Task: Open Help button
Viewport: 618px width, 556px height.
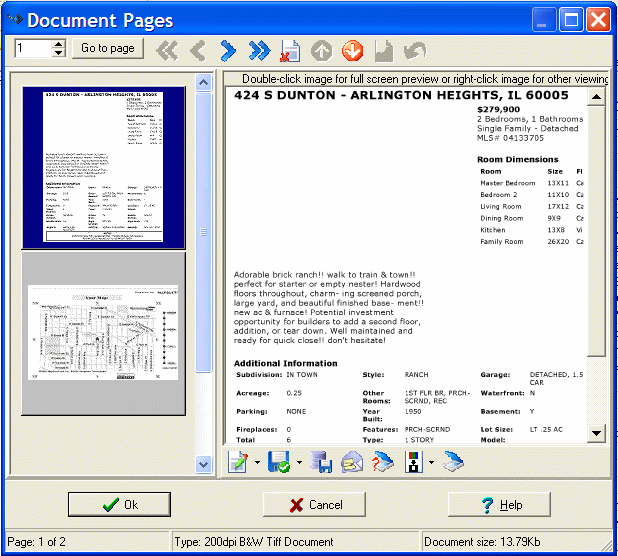Action: [500, 505]
